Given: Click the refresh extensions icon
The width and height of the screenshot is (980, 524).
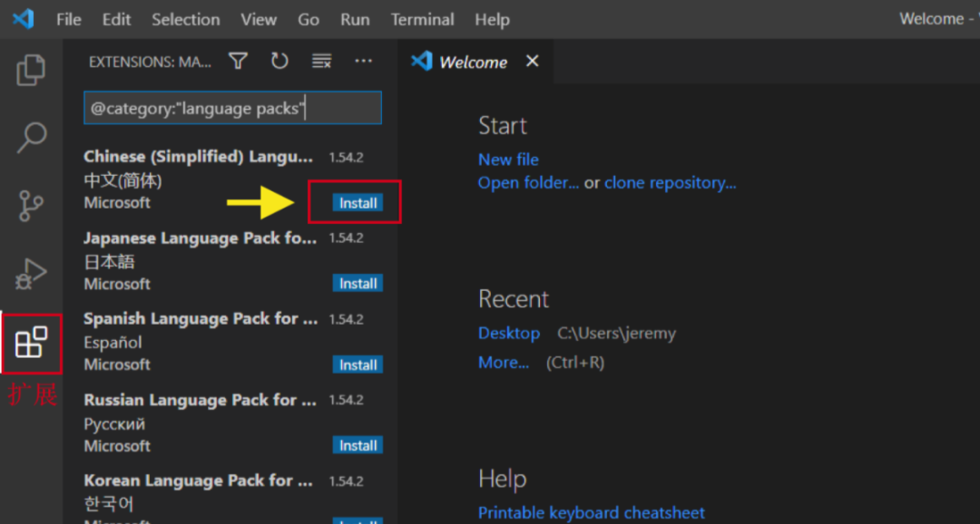Looking at the screenshot, I should pyautogui.click(x=279, y=62).
